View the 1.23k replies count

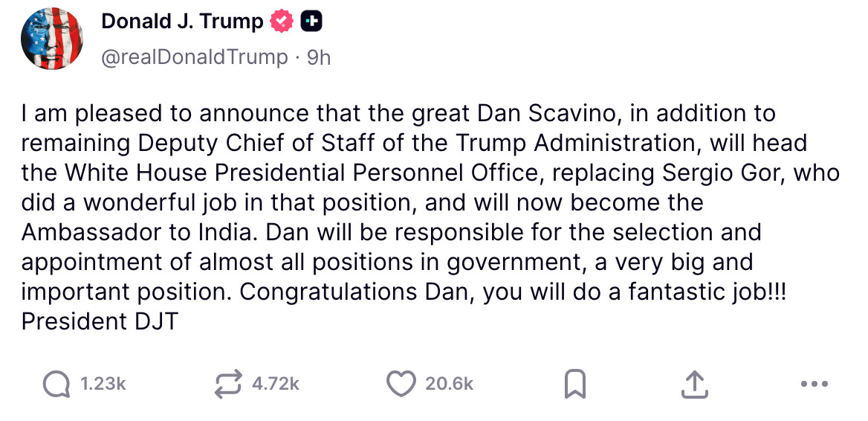coord(103,384)
